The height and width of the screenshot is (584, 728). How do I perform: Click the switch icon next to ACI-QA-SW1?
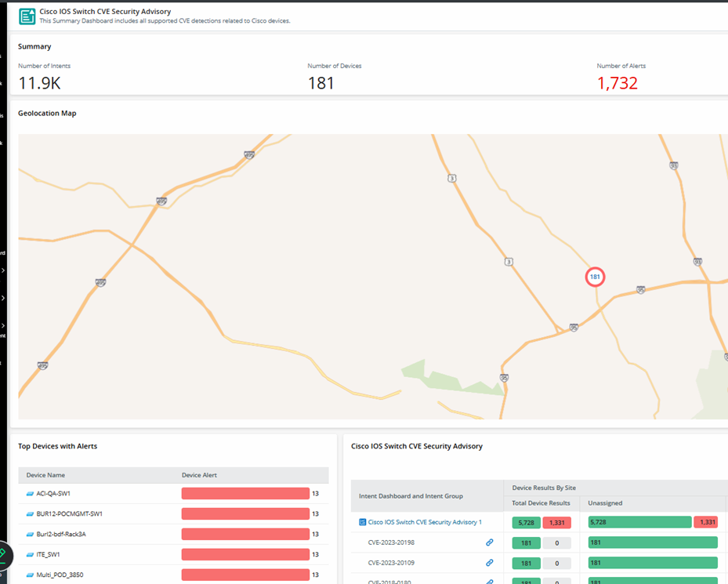click(x=30, y=494)
